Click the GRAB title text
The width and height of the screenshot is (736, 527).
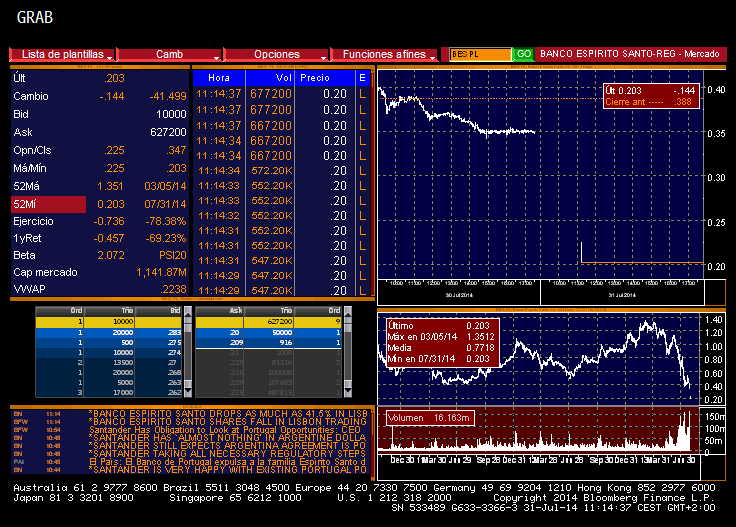pos(35,17)
